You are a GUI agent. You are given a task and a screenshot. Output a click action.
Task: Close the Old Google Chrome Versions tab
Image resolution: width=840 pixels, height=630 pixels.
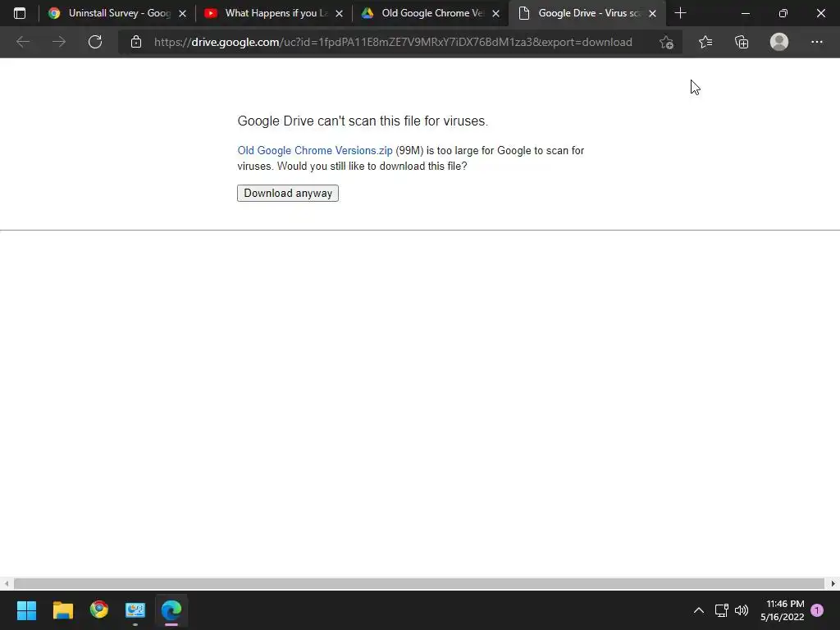[x=495, y=13]
